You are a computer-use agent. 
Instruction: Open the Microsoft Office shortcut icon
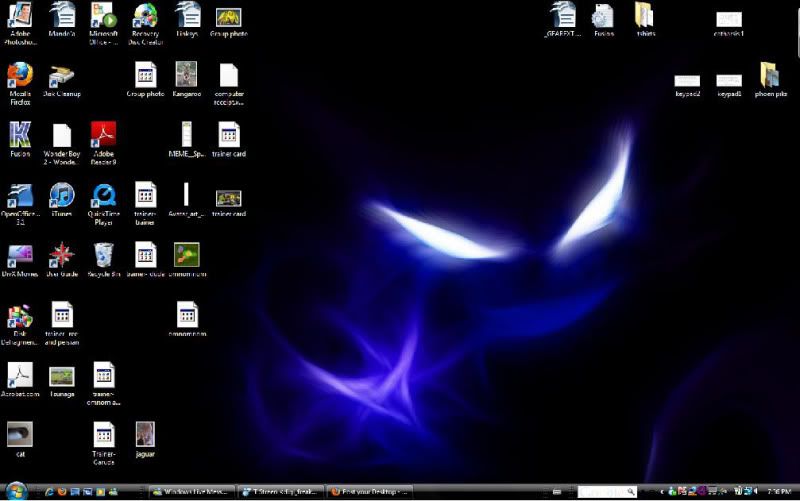click(x=104, y=15)
